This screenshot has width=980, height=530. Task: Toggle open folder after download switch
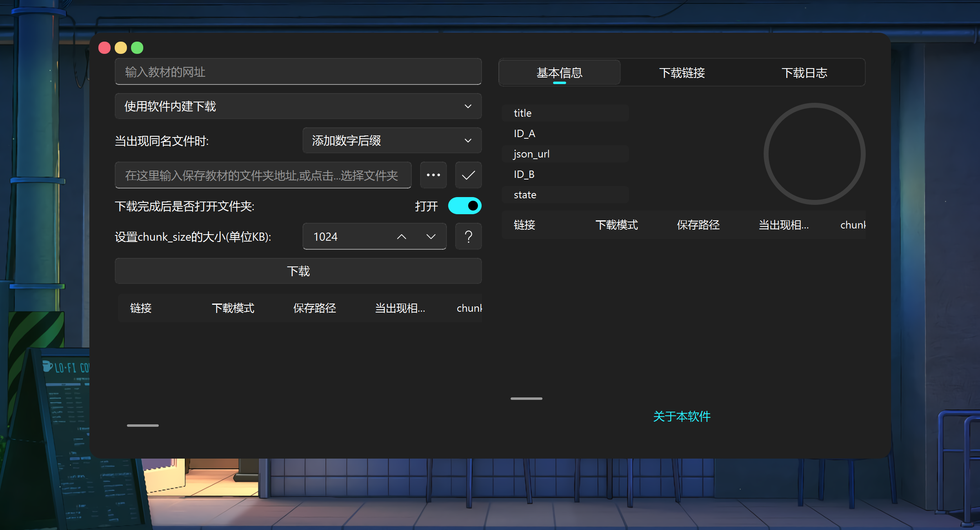(x=464, y=206)
